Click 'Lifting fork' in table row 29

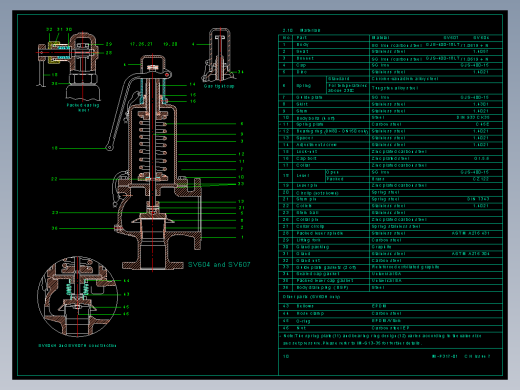(x=308, y=240)
